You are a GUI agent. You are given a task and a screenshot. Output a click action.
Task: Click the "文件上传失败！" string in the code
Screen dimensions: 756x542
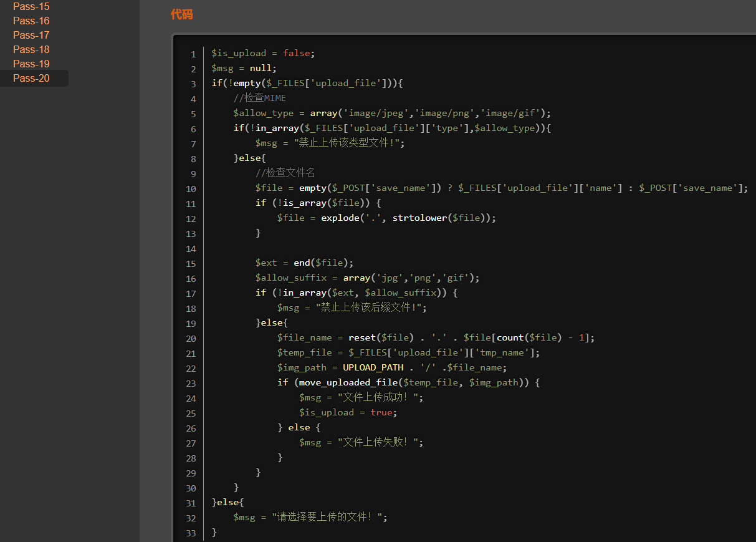tap(380, 442)
